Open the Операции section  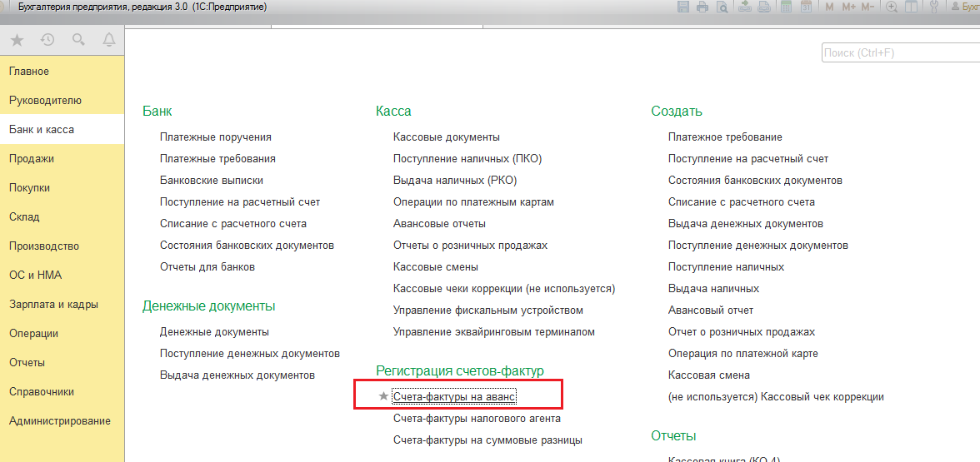(x=62, y=333)
